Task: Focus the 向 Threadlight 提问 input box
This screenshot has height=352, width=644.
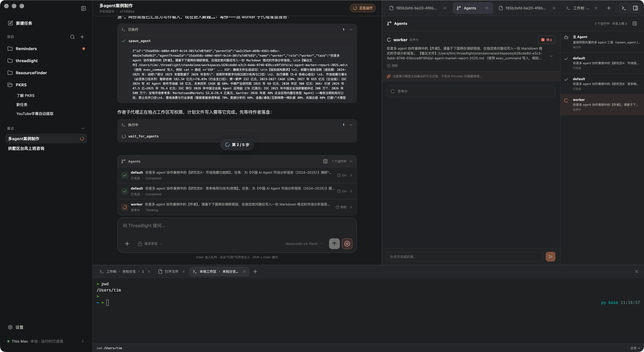Action: (x=237, y=226)
